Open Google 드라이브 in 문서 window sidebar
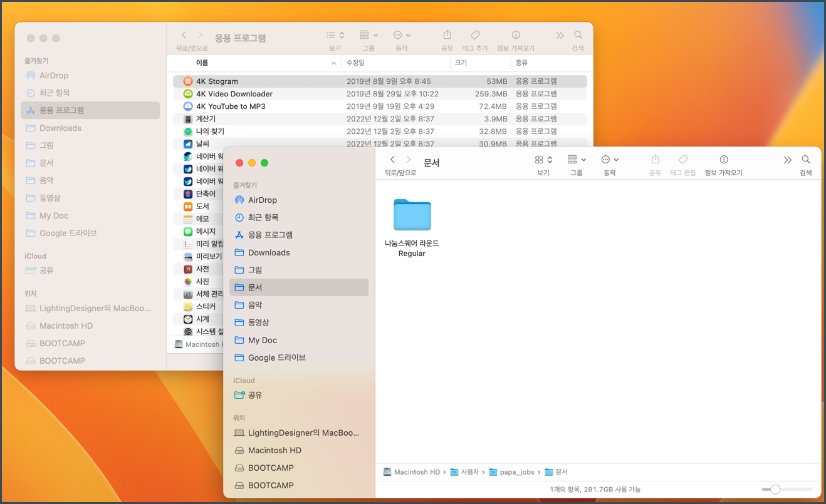Screen dimensions: 826x504 tap(299, 357)
